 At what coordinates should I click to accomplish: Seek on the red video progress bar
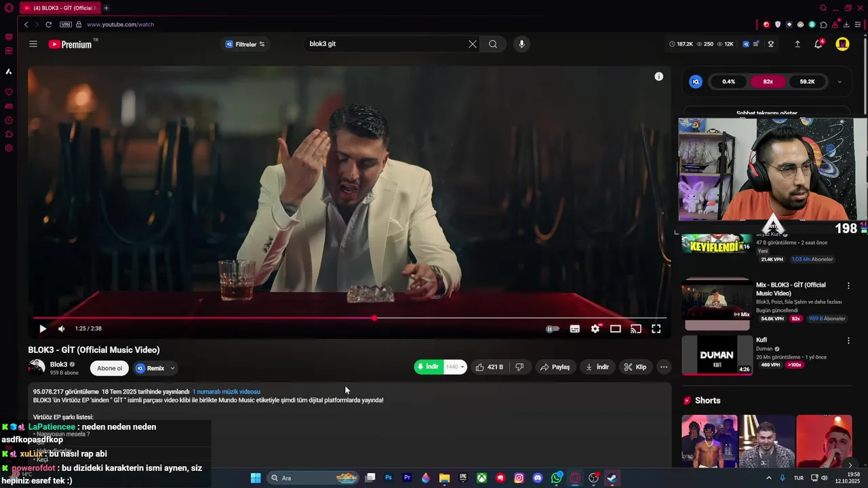[x=349, y=318]
